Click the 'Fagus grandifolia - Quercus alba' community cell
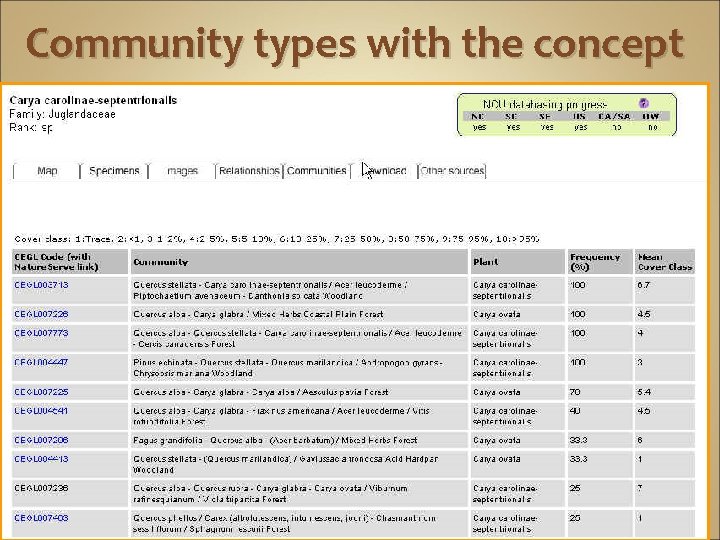Viewport: 720px width, 540px height. (x=299, y=440)
